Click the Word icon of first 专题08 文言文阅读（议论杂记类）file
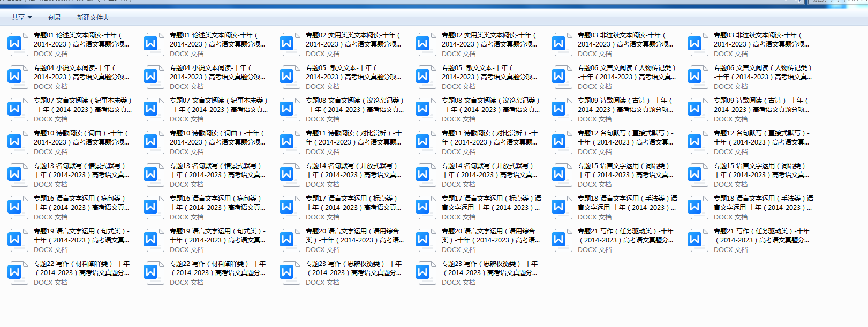 click(x=290, y=110)
